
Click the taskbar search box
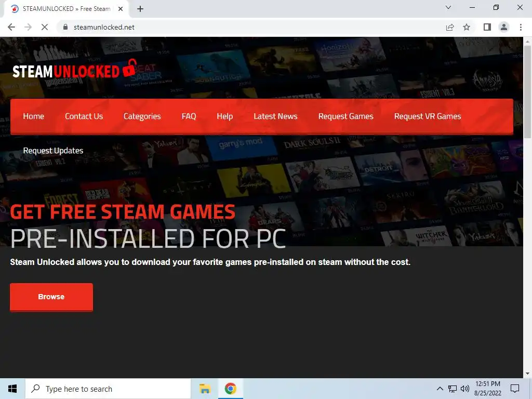pos(108,389)
